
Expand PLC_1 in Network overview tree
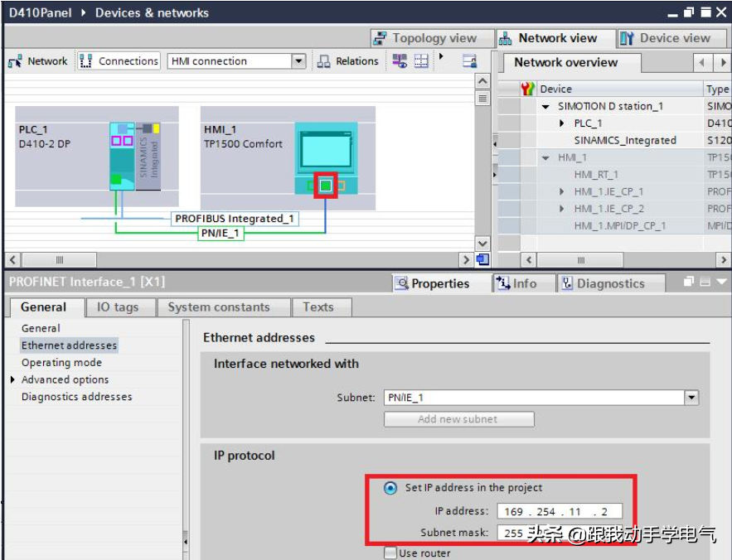click(x=562, y=123)
